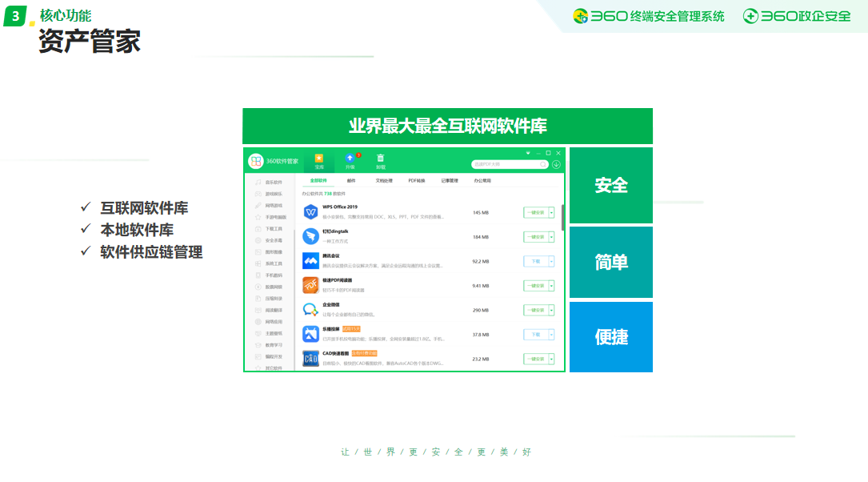868x482 pixels.
Task: Select the 股票网银 sidebar category
Action: [270, 287]
